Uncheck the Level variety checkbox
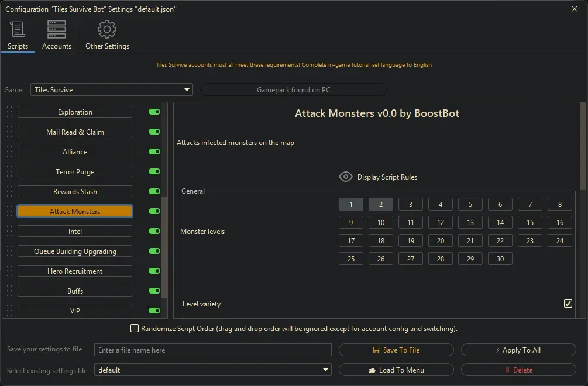 (568, 304)
